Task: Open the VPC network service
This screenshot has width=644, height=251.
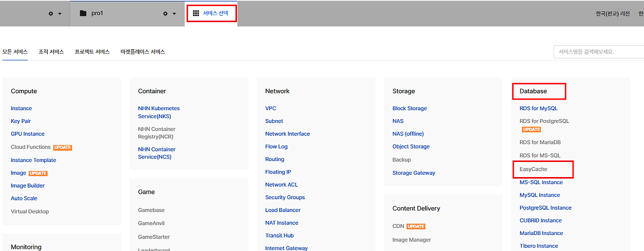Action: click(x=271, y=108)
